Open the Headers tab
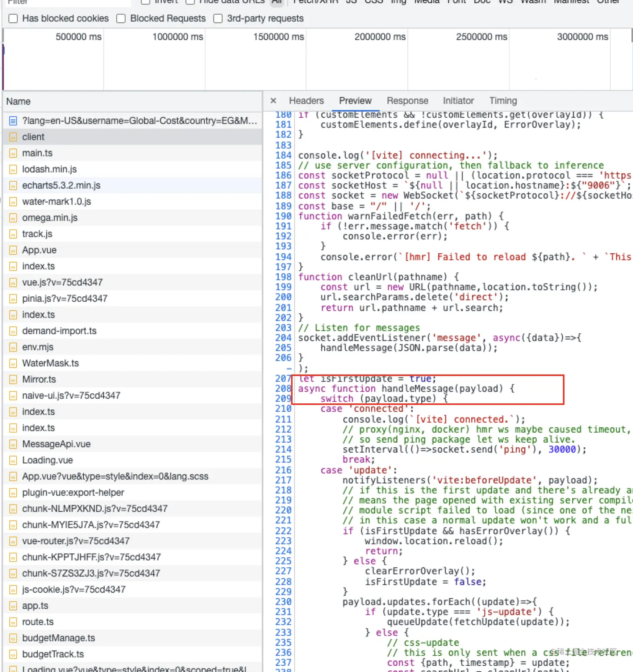Screen dimensions: 633x672 click(306, 101)
